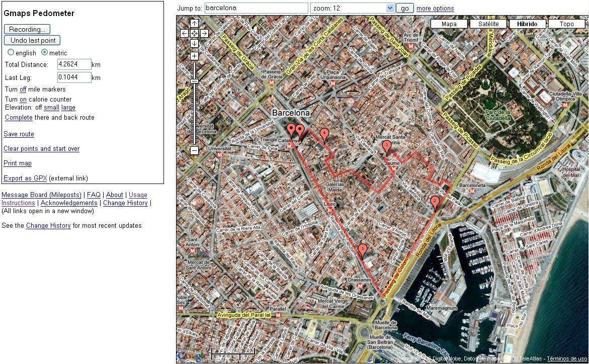This screenshot has height=364, width=589.
Task: Click the Catalunya metro station icon
Action: point(289,146)
